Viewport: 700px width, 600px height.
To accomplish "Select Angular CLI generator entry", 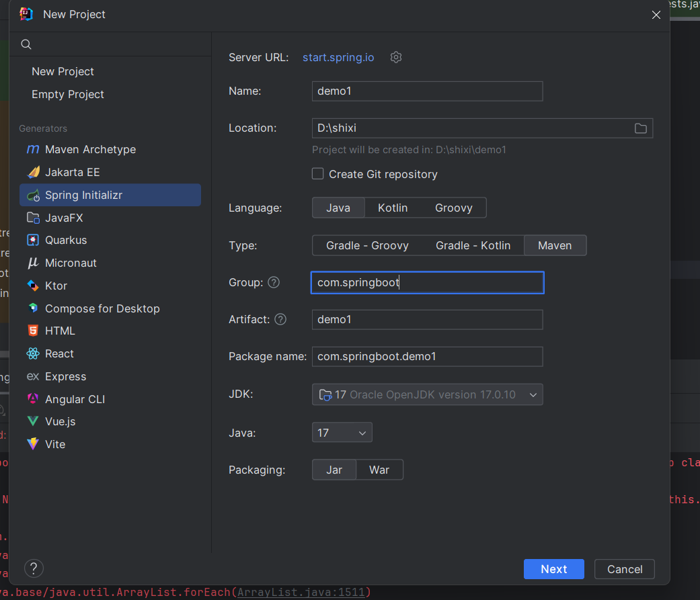I will pos(110,399).
